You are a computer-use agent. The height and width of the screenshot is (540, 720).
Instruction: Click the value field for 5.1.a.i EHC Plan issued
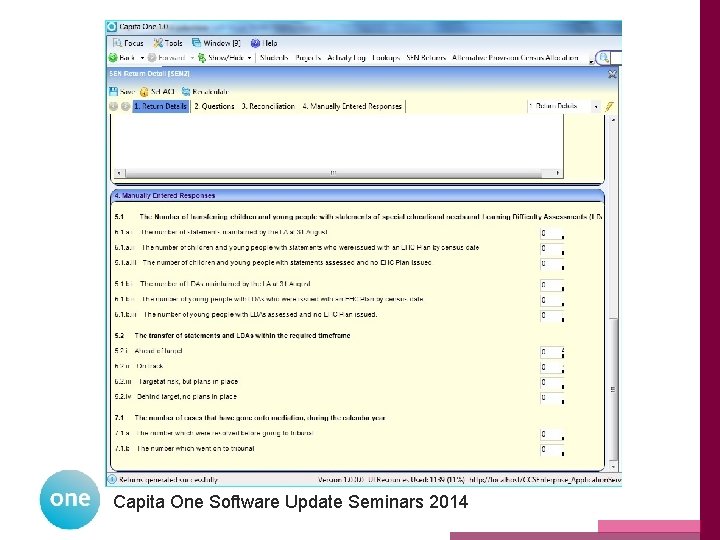551,248
